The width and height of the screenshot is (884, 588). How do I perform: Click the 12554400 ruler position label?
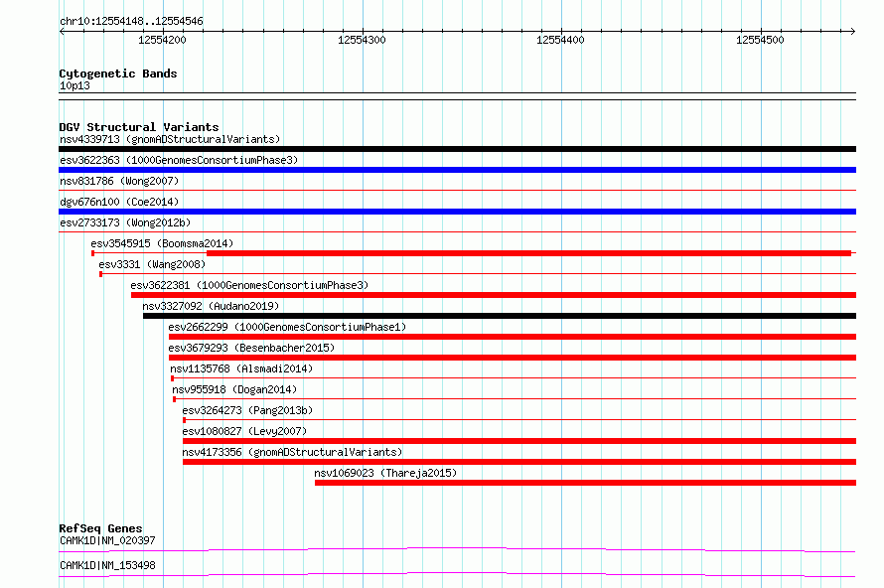[560, 40]
